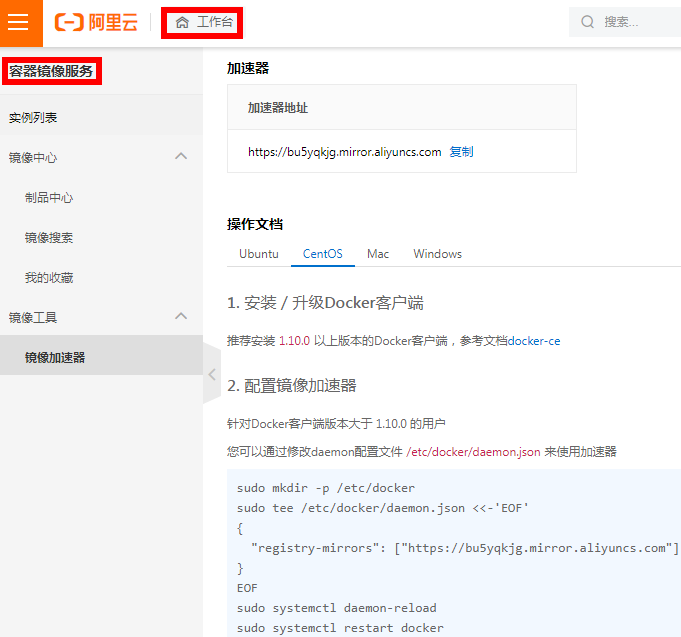Switch to the CentOS tab
This screenshot has width=681, height=637.
click(323, 254)
